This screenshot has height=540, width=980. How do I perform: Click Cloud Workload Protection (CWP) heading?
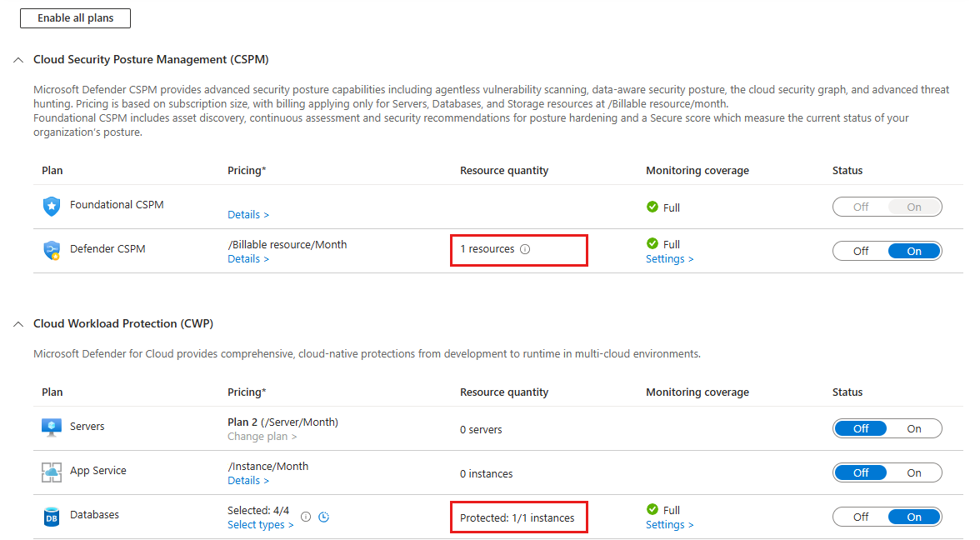(x=123, y=323)
